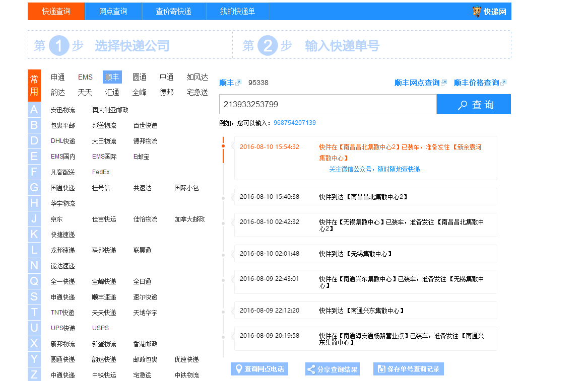
Task: Choose USPS in the courier list
Action: (100, 328)
